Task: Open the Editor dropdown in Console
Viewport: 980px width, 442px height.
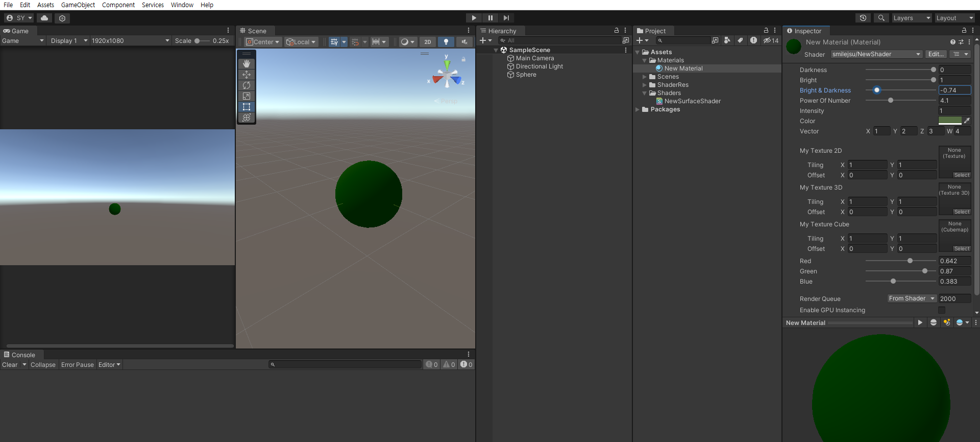Action: pos(109,364)
